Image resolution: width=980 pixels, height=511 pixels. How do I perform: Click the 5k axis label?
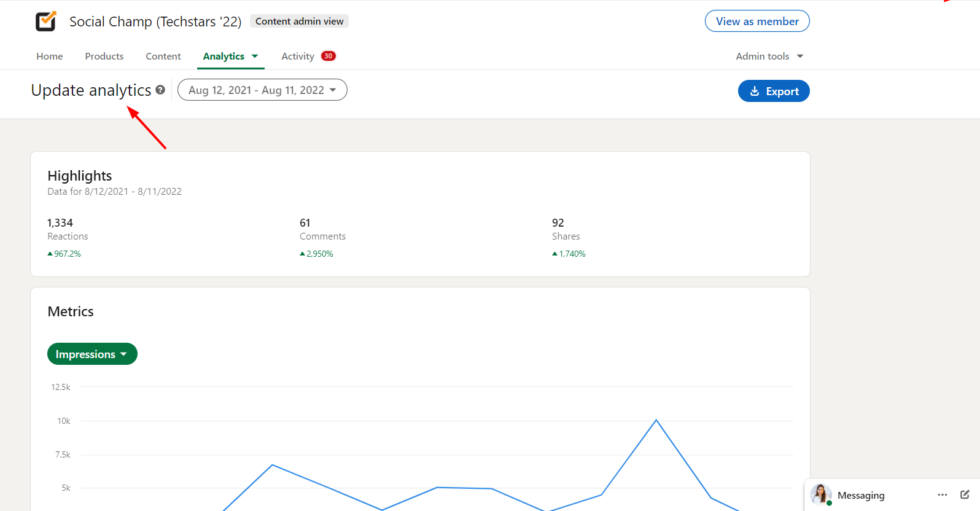point(66,488)
